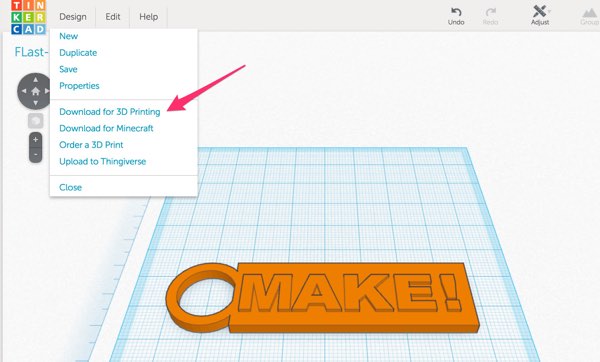Click the Undo arrow icon
600x362 pixels.
[x=456, y=12]
